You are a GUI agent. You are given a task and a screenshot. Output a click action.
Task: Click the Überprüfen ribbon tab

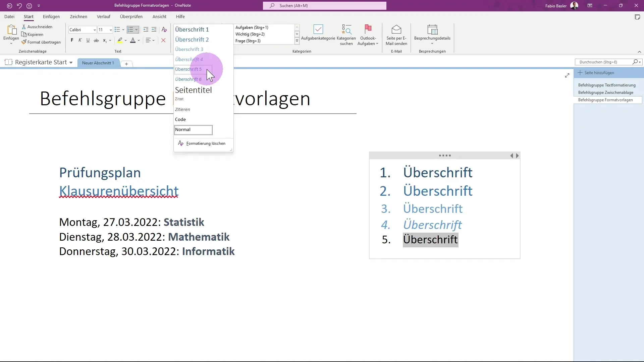[131, 16]
